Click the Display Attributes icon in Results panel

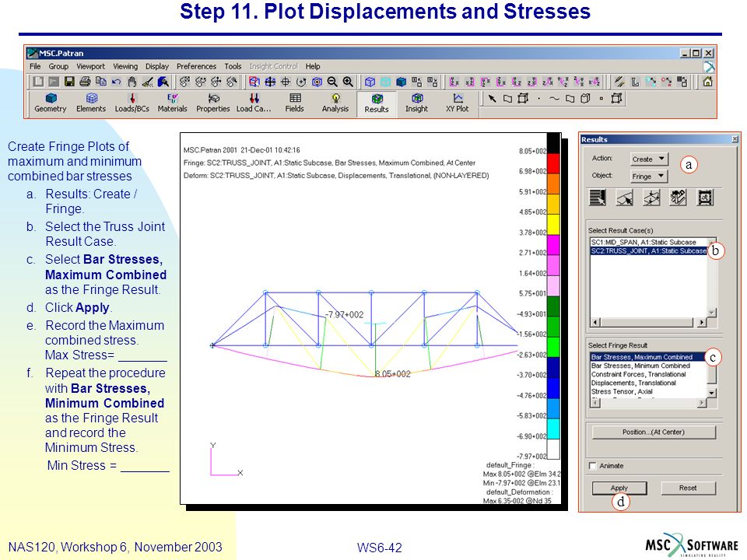651,198
